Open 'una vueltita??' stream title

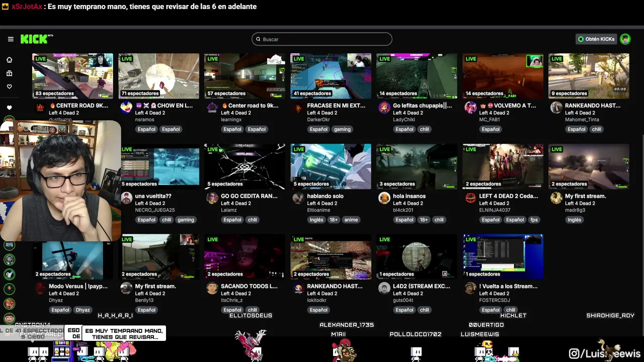click(x=153, y=196)
